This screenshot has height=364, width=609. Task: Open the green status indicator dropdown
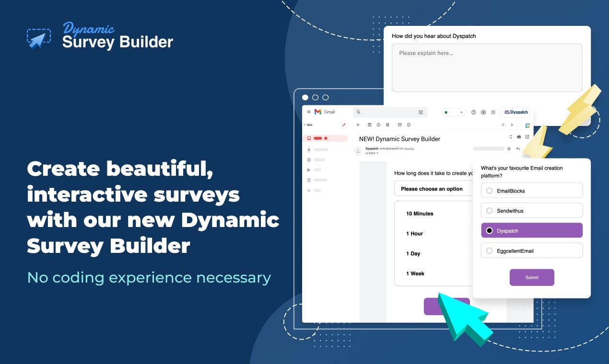pos(454,113)
